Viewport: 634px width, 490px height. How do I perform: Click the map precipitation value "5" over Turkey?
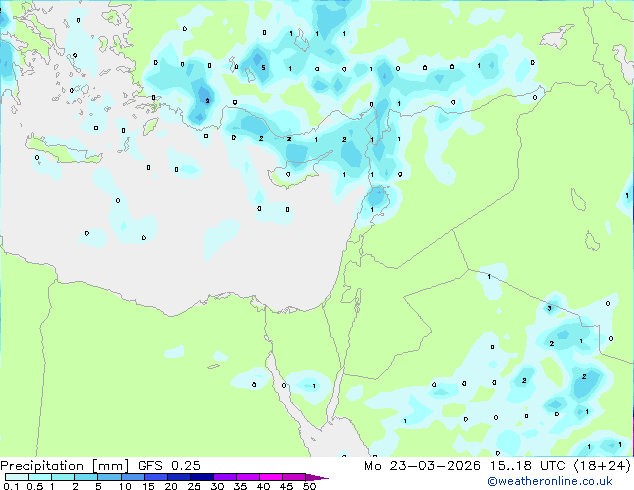[x=263, y=68]
